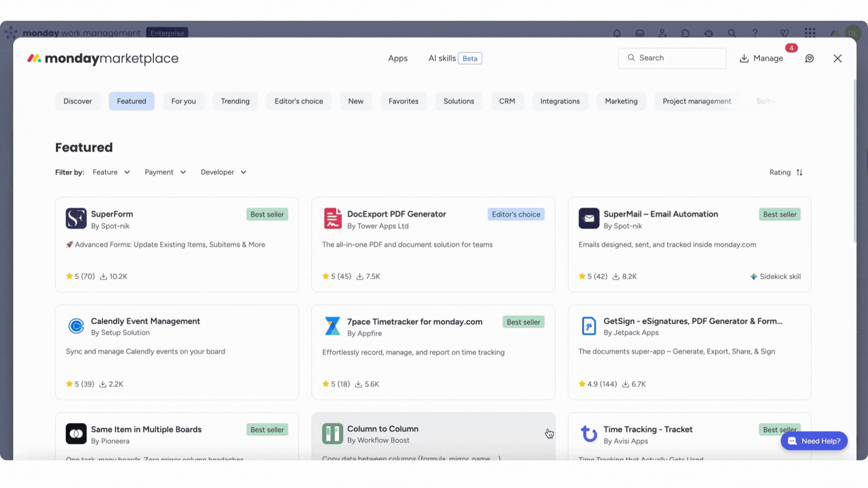Screen dimensions: 868x488
Task: Click the marketplace Search field
Action: tap(672, 58)
